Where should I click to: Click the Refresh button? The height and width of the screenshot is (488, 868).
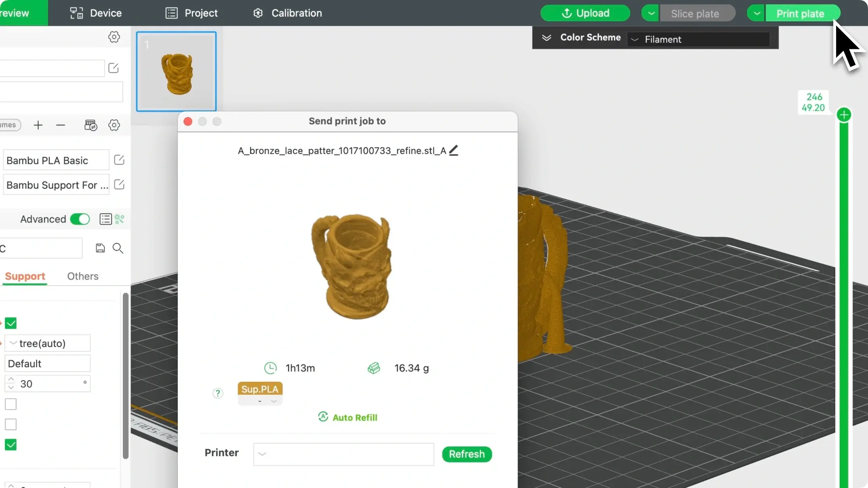tap(467, 454)
